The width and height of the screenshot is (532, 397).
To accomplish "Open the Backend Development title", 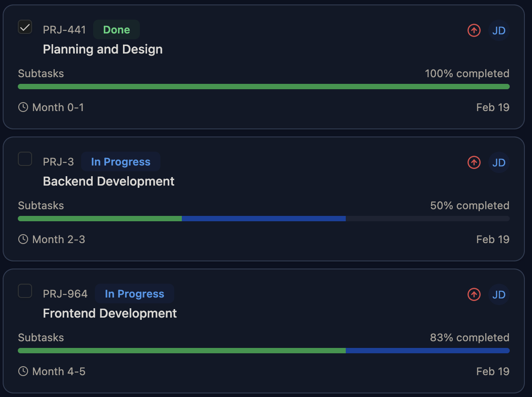I will pyautogui.click(x=109, y=181).
